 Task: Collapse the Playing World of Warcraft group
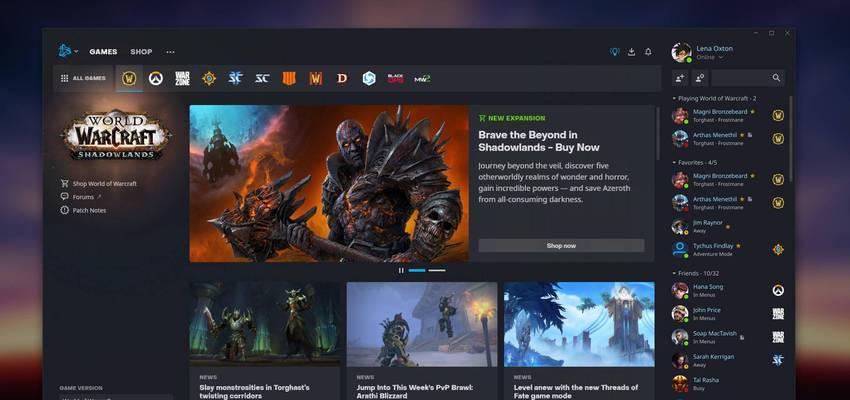[x=714, y=99]
